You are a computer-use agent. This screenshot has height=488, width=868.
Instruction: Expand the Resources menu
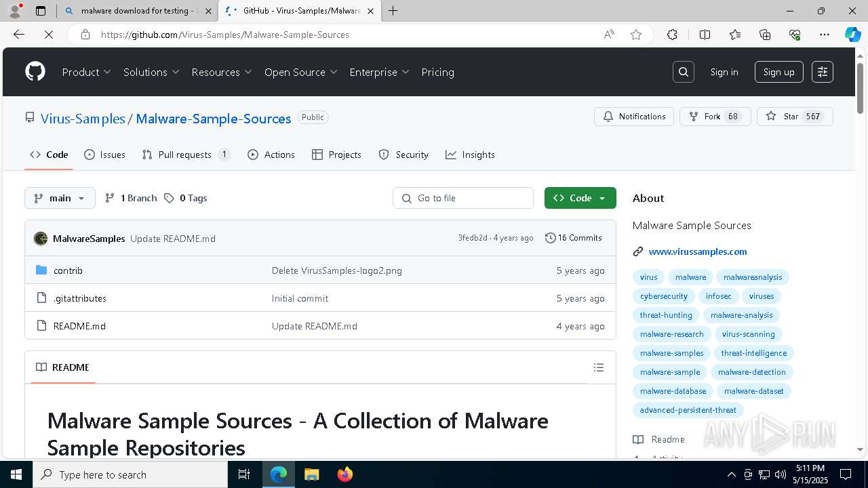(222, 72)
